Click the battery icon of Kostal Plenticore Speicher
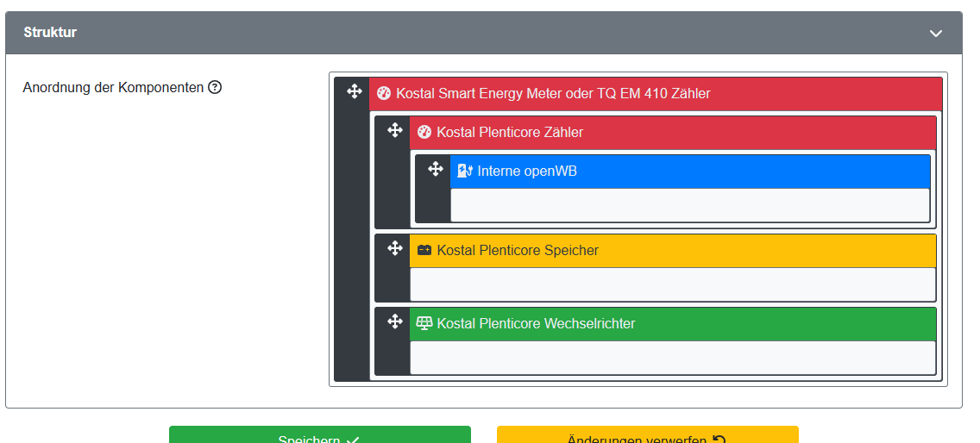 [424, 250]
